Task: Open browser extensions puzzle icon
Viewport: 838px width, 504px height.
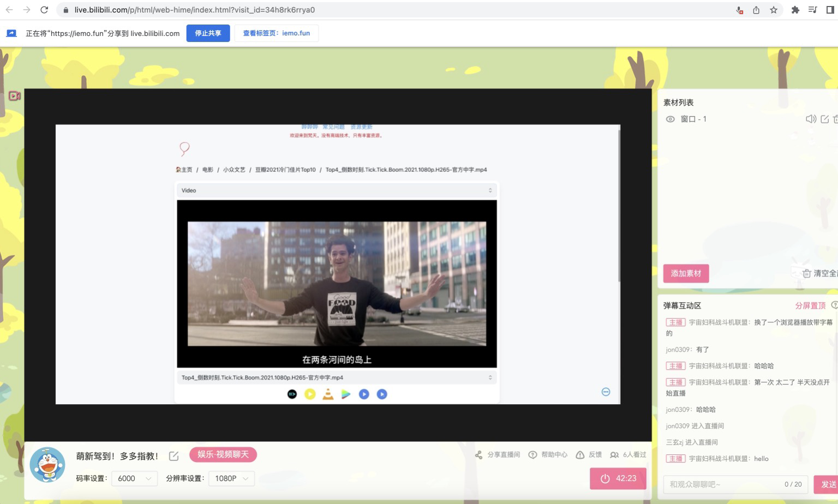Action: [795, 10]
